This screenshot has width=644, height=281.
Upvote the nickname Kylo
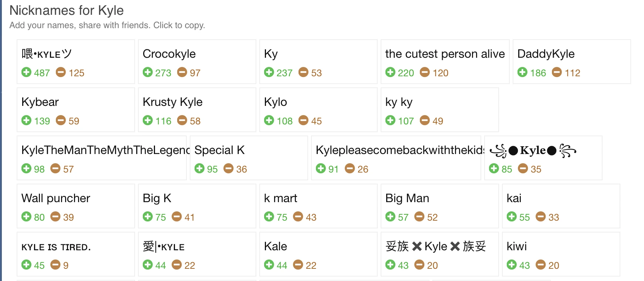coord(269,121)
